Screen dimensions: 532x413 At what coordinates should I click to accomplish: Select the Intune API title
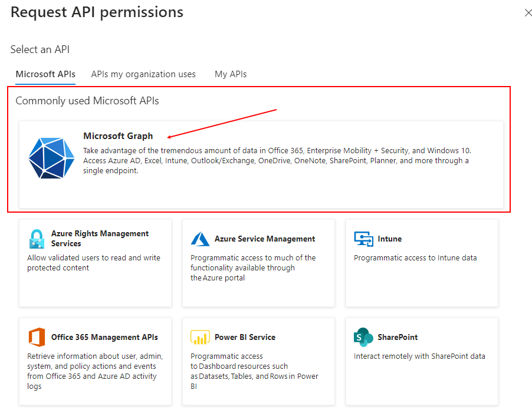point(389,239)
